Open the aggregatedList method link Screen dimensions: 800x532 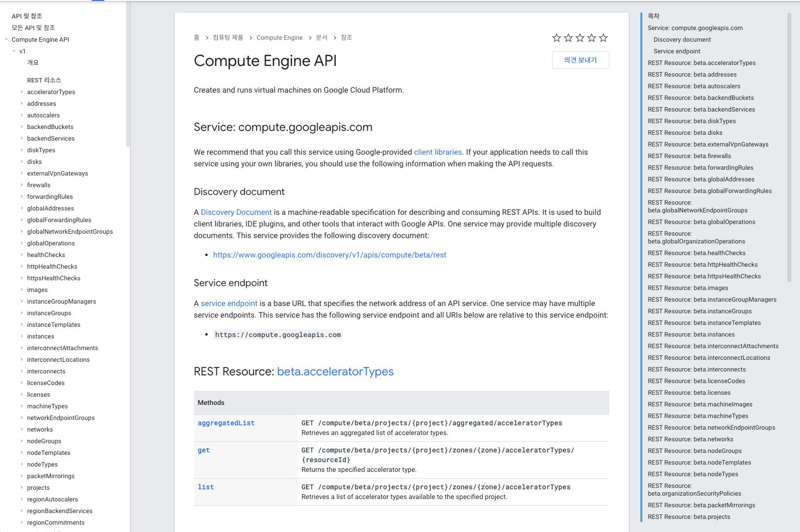pos(226,423)
